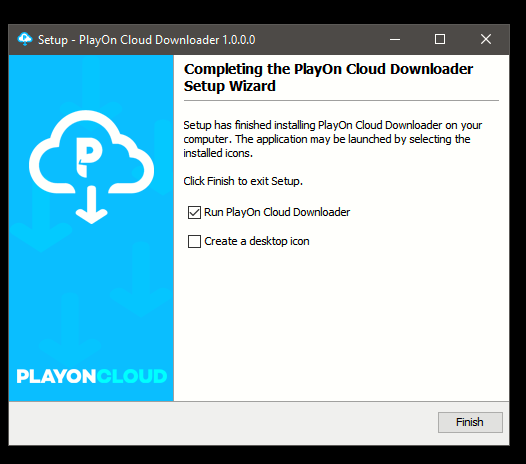This screenshot has height=464, width=526.
Task: Click the 'Setup - PlayOn Cloud Downloader 1.0.0.0' title
Action: (147, 40)
